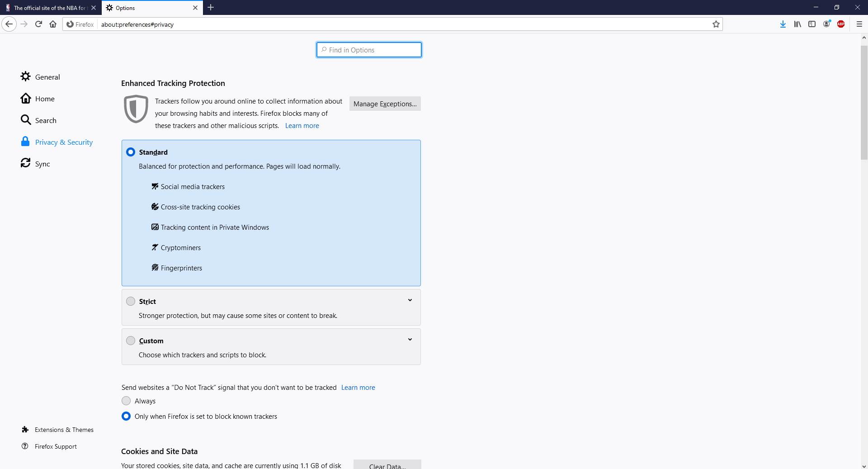Open the Firefox account icon
This screenshot has width=868, height=469.
click(x=827, y=24)
